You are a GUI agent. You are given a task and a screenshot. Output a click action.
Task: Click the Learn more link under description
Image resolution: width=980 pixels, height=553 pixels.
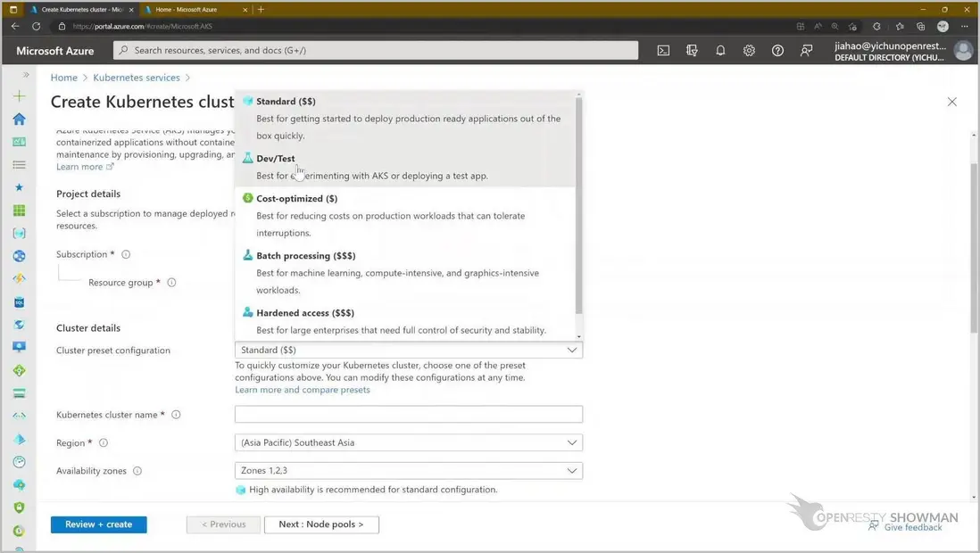pos(85,167)
